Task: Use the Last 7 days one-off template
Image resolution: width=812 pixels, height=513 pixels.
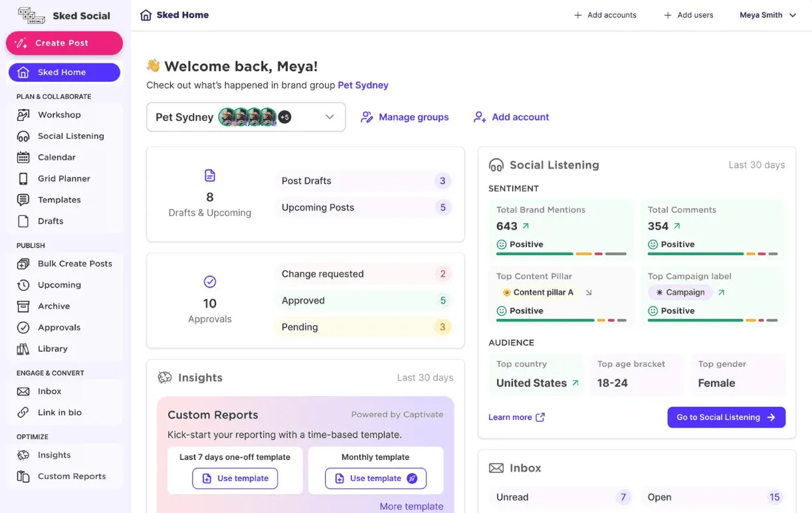Action: point(235,478)
